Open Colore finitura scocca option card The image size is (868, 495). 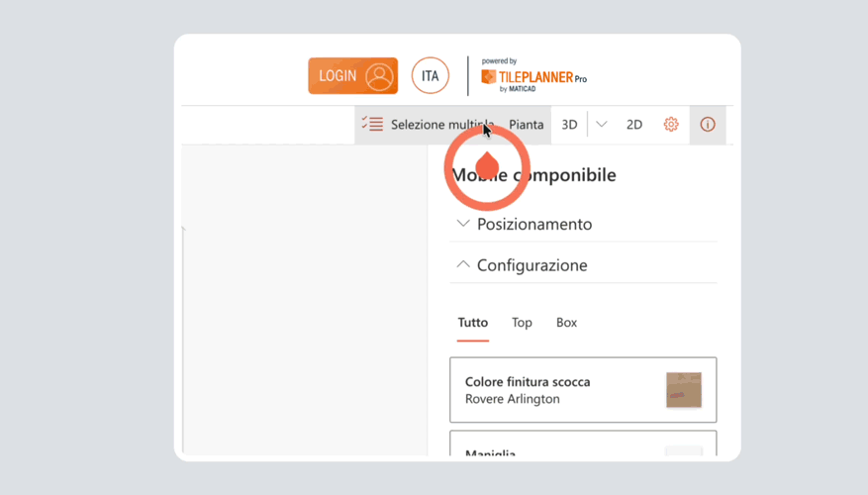pyautogui.click(x=583, y=390)
